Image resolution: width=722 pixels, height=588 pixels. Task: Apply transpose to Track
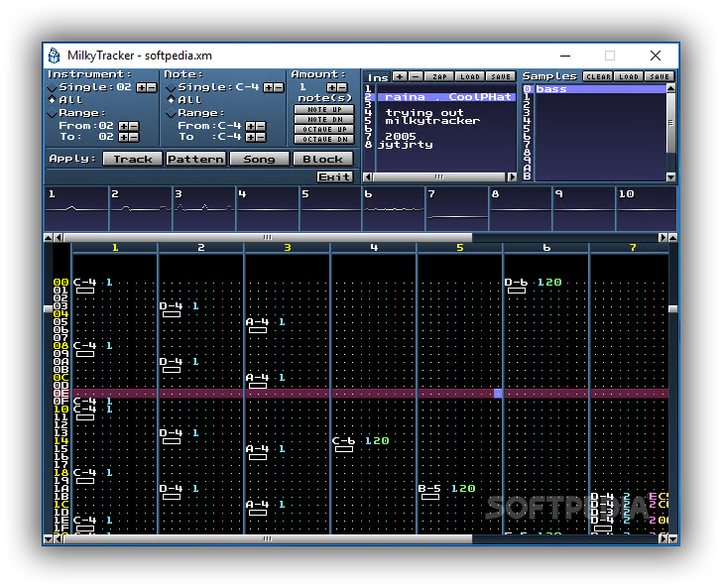[133, 159]
